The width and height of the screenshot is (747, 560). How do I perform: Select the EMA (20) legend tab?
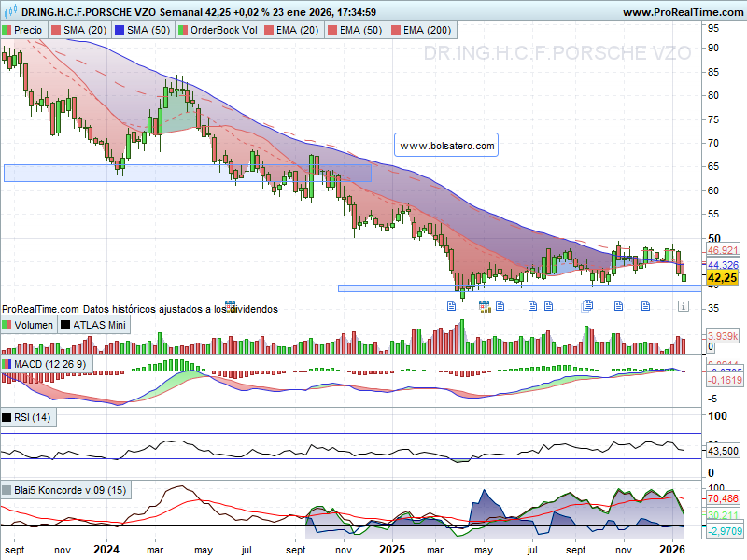[x=292, y=30]
